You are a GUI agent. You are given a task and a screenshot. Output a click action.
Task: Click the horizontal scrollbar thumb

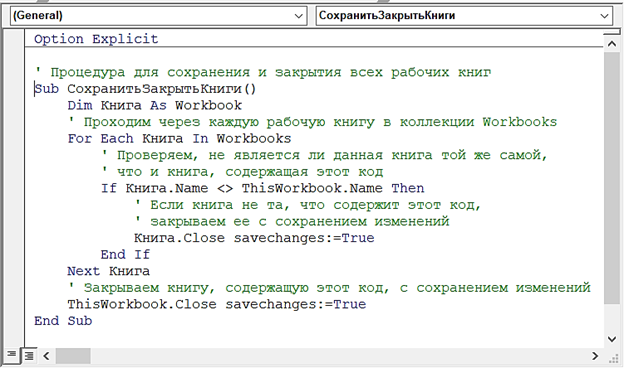click(x=73, y=356)
